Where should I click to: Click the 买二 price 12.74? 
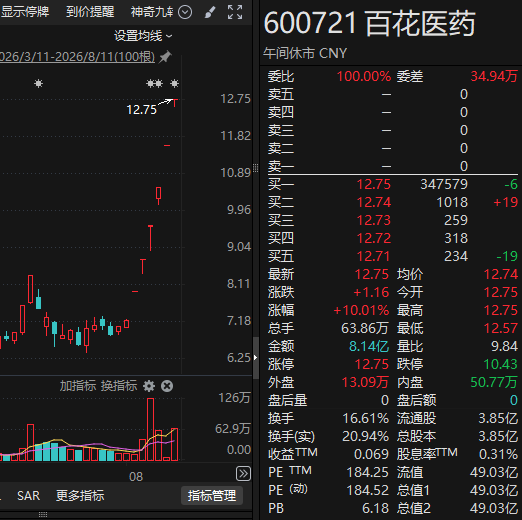coord(374,202)
